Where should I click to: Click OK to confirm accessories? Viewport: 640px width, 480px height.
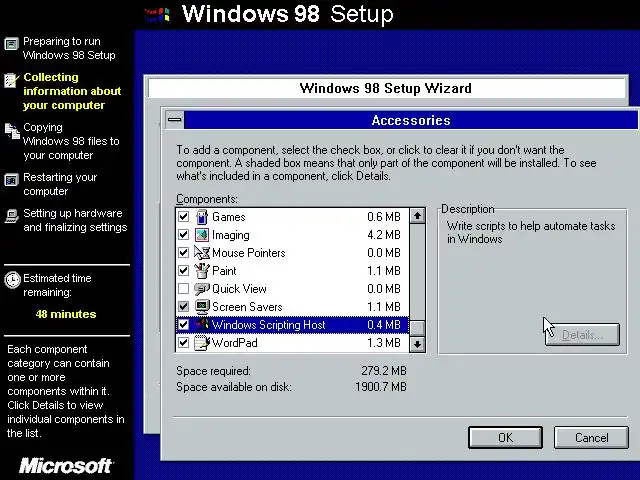click(505, 438)
